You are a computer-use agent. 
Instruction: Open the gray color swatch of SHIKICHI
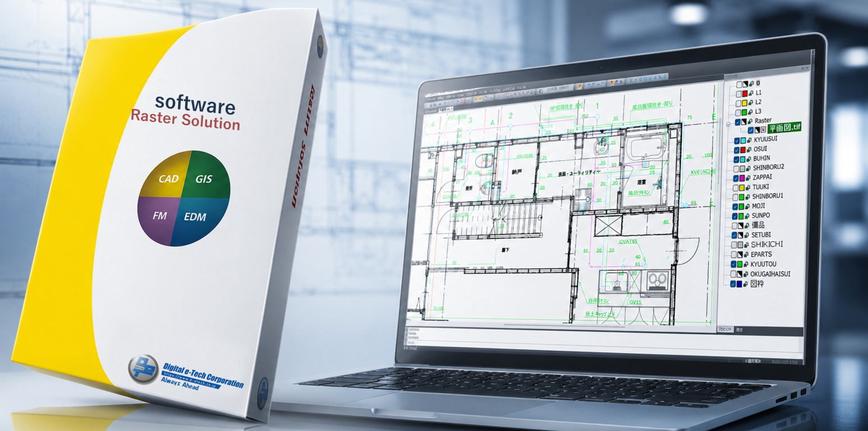pos(741,245)
